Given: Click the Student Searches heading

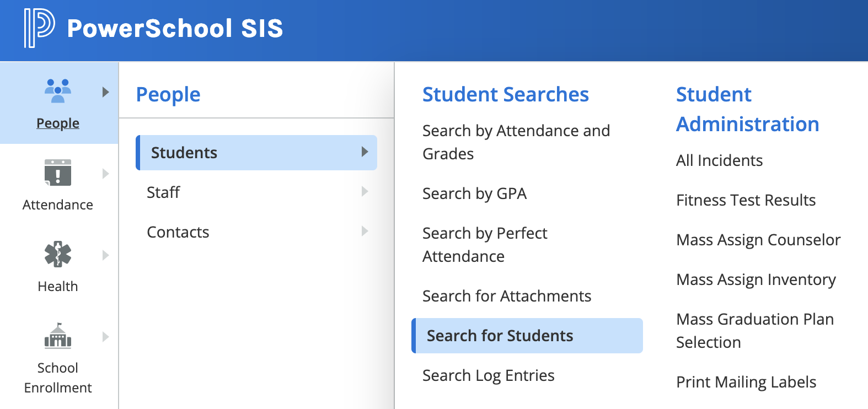Looking at the screenshot, I should [506, 94].
